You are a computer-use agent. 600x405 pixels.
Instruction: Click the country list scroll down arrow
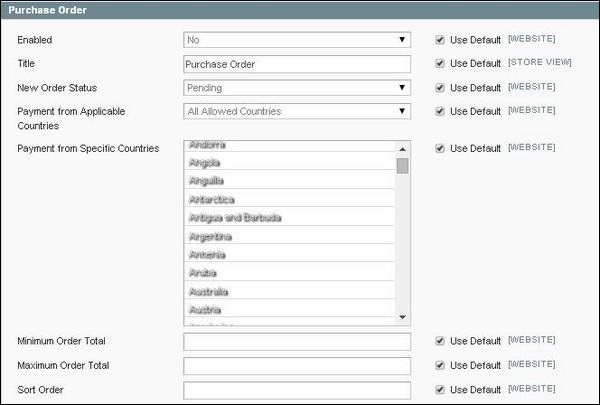(403, 317)
